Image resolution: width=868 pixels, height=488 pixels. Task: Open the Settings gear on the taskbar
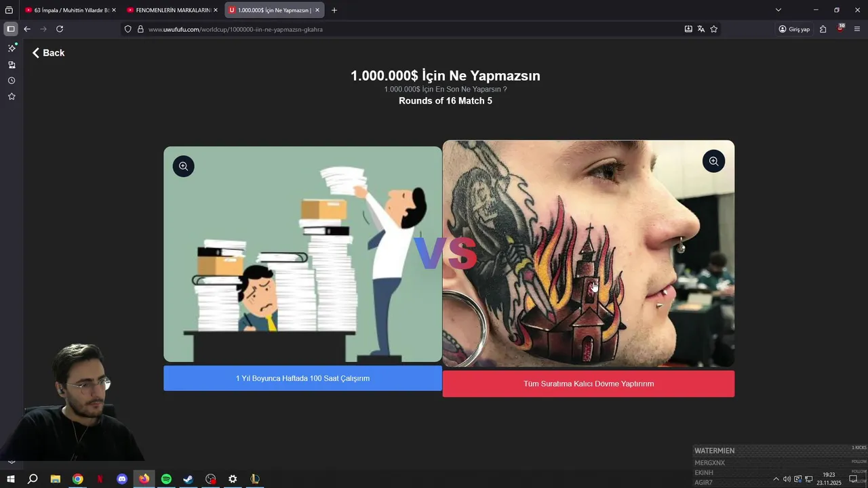[x=233, y=479]
